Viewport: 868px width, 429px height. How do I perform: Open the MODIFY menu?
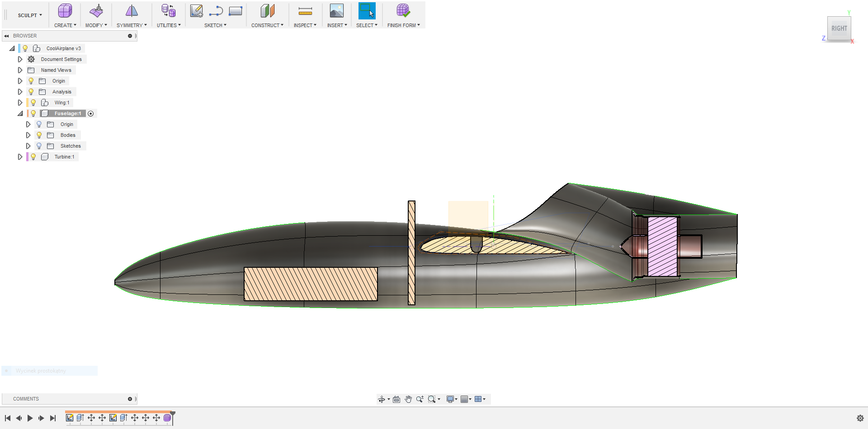point(96,25)
